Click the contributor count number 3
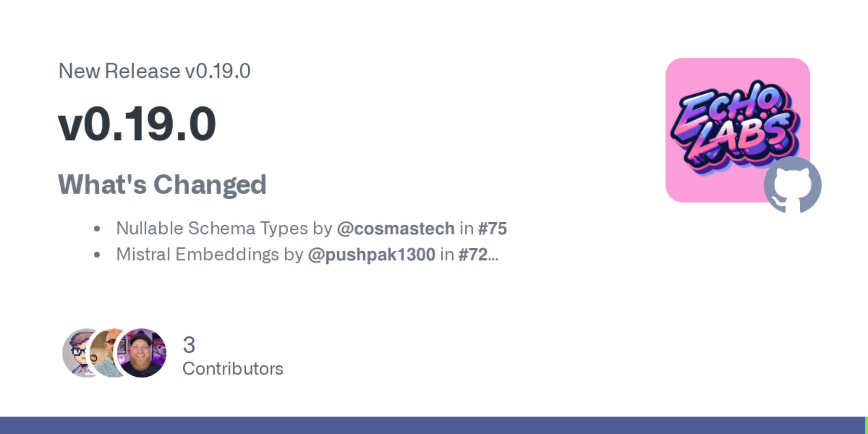The width and height of the screenshot is (868, 434). click(189, 345)
